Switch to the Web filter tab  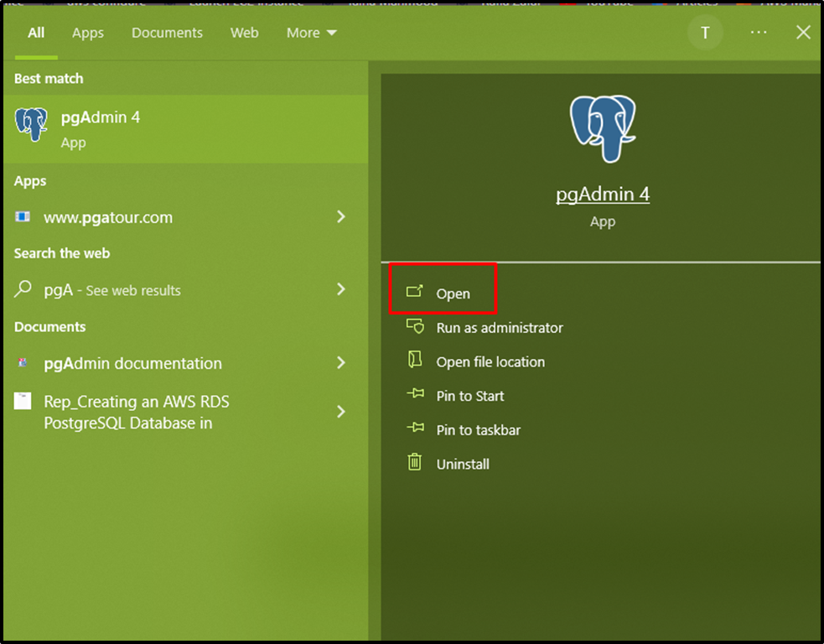[x=244, y=33]
